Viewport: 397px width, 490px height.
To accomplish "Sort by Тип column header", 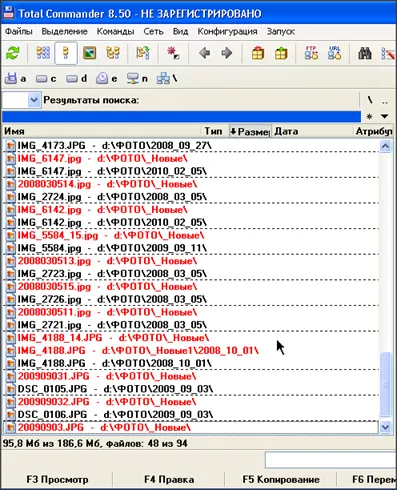I will coord(215,131).
